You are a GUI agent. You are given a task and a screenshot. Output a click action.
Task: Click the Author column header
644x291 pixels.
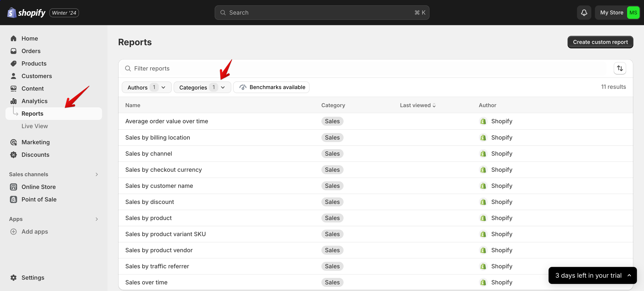(487, 105)
